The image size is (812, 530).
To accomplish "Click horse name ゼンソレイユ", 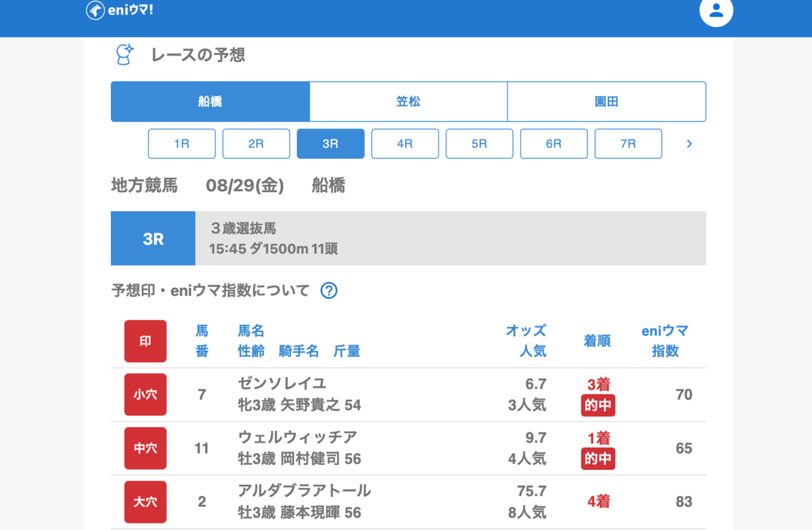I will point(282,383).
